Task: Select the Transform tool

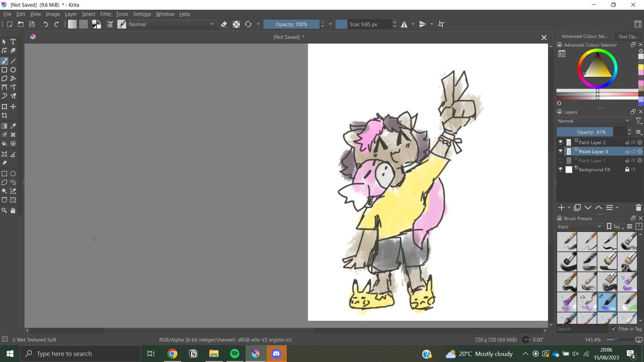Action: [4, 107]
